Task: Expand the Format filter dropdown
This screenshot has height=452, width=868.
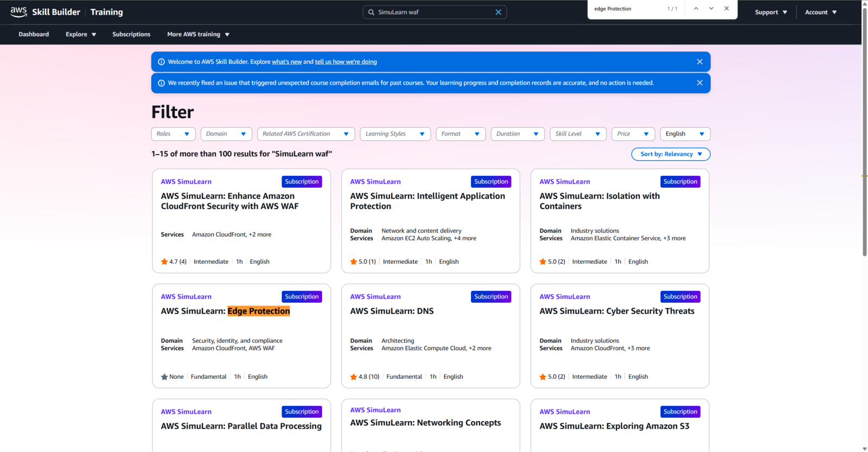Action: pos(461,134)
